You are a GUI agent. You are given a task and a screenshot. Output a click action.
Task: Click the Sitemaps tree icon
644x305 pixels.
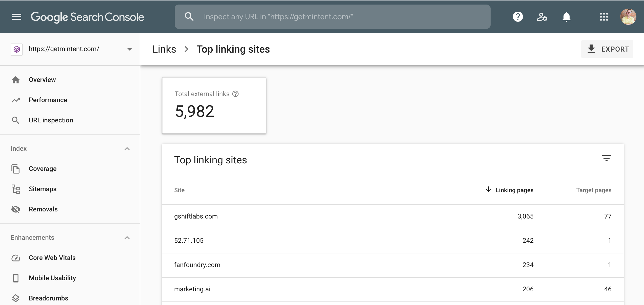tap(16, 189)
